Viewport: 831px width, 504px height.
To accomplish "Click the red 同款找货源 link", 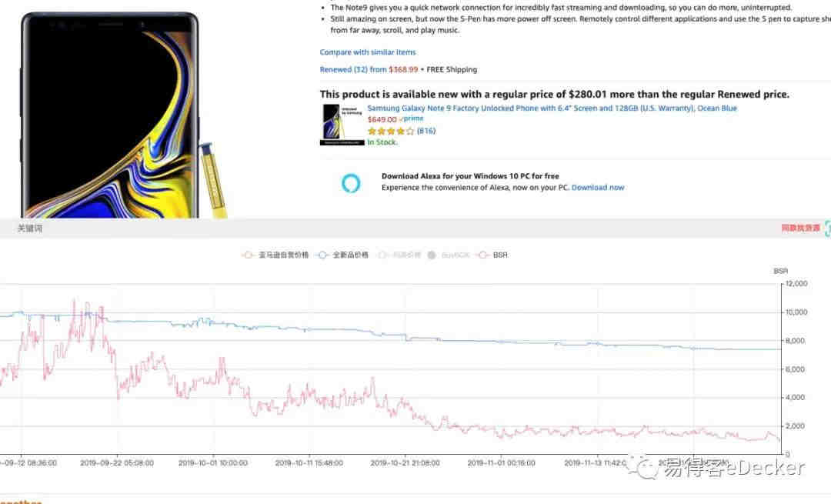I will [x=800, y=228].
